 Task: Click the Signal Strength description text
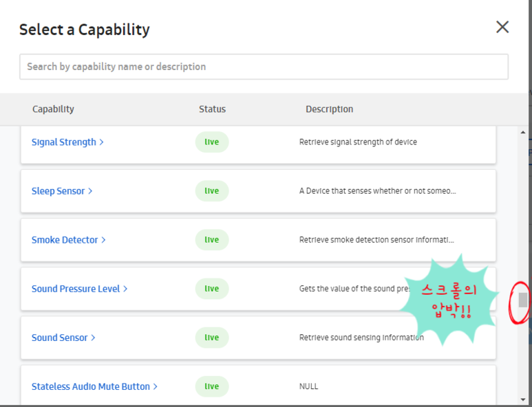click(x=358, y=142)
